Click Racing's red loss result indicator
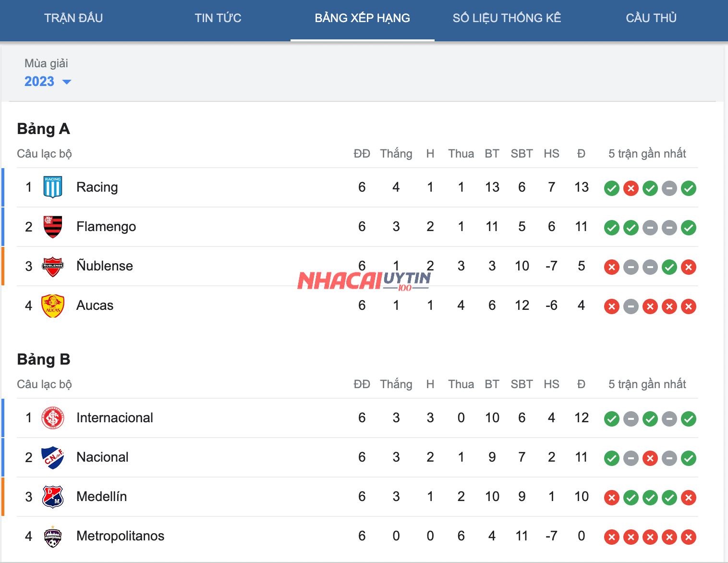The height and width of the screenshot is (563, 728). (x=631, y=188)
